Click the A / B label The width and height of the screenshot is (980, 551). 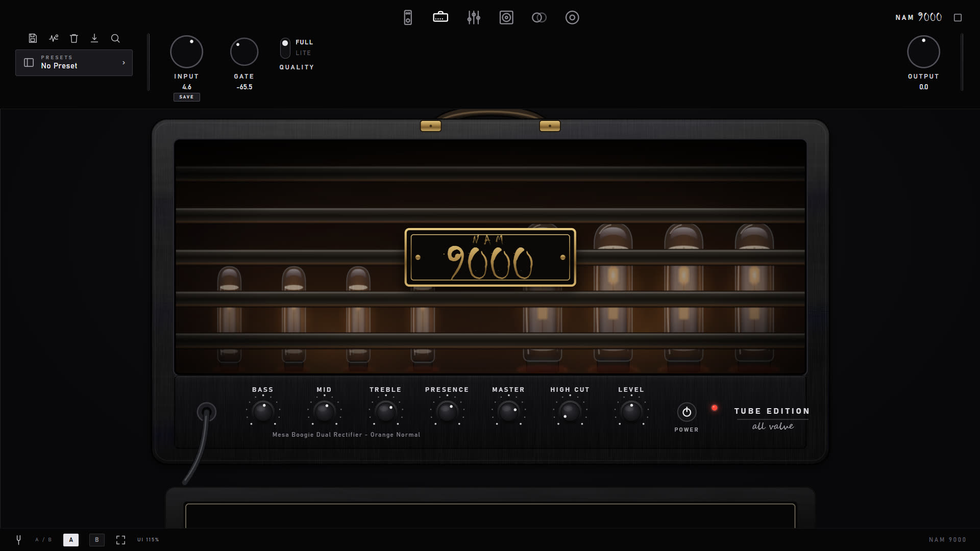click(43, 540)
